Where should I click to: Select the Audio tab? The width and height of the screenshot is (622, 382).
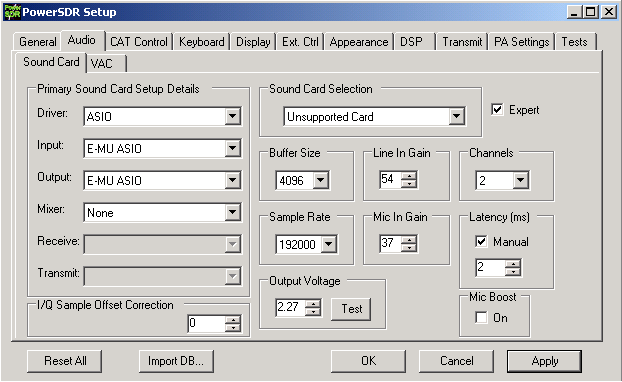(x=82, y=40)
